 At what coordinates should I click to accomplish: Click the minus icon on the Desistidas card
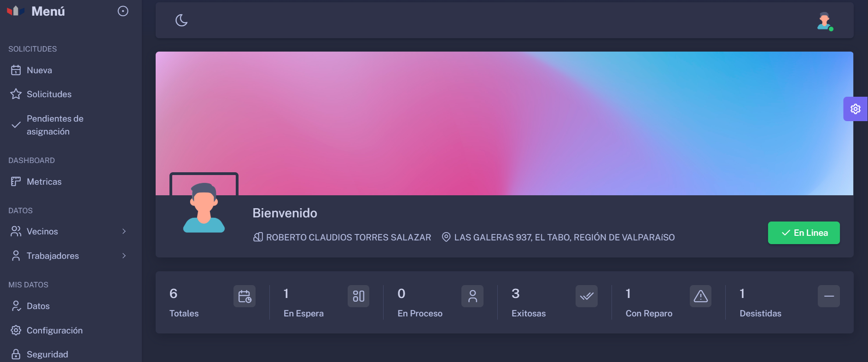[x=828, y=296]
